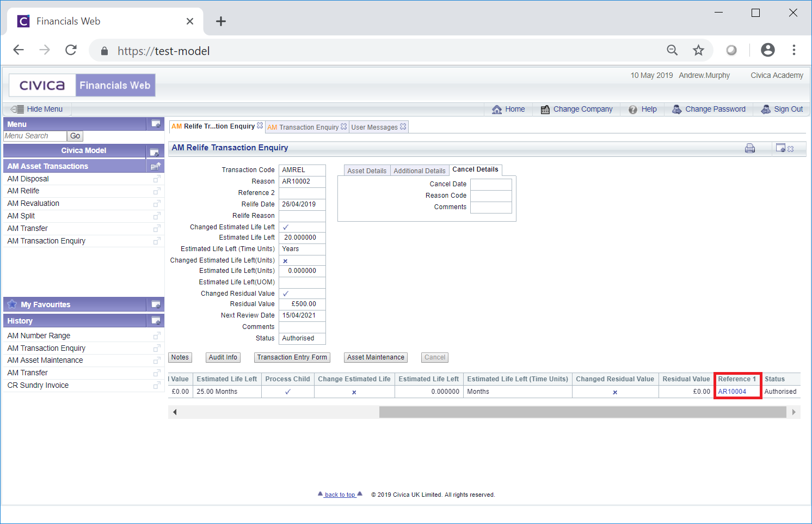Viewport: 812px width, 524px height.
Task: Open AM Revaluation in new window icon
Action: pos(157,204)
